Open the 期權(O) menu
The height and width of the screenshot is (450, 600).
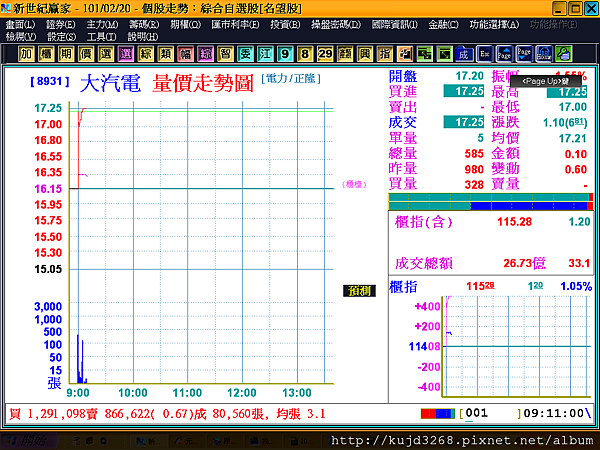(x=185, y=25)
